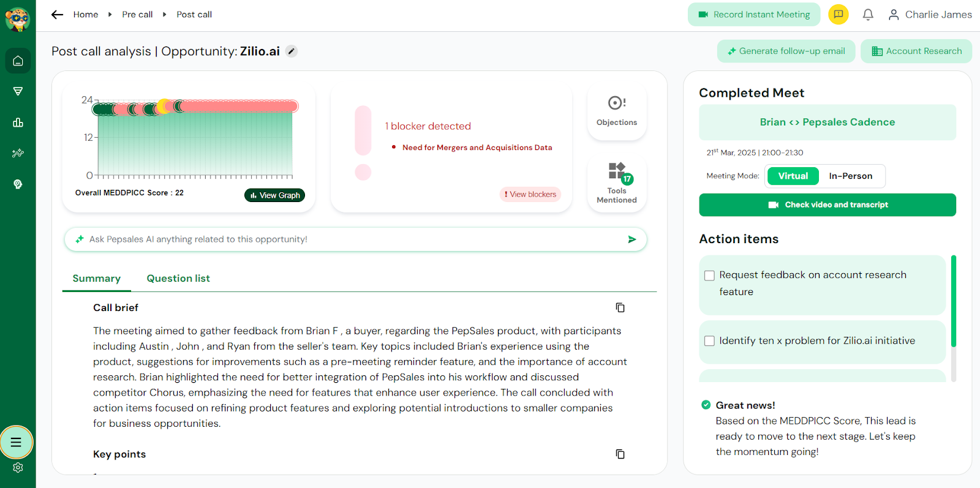This screenshot has width=980, height=488.
Task: Open the notifications bell
Action: 868,15
